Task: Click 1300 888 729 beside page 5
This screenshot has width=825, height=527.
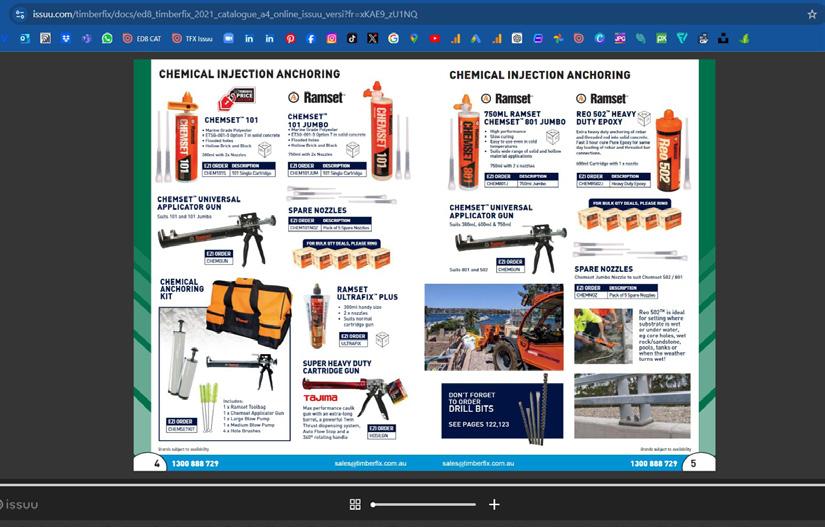Action: tap(653, 463)
